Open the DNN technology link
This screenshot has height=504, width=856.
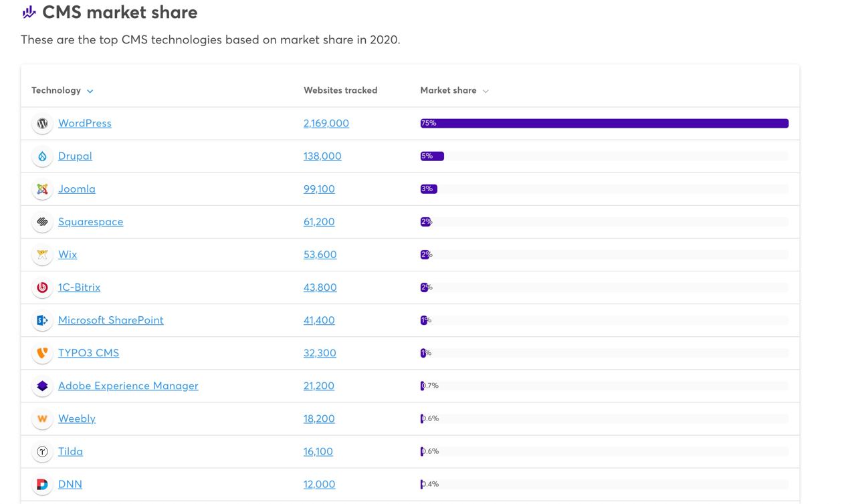click(x=70, y=483)
